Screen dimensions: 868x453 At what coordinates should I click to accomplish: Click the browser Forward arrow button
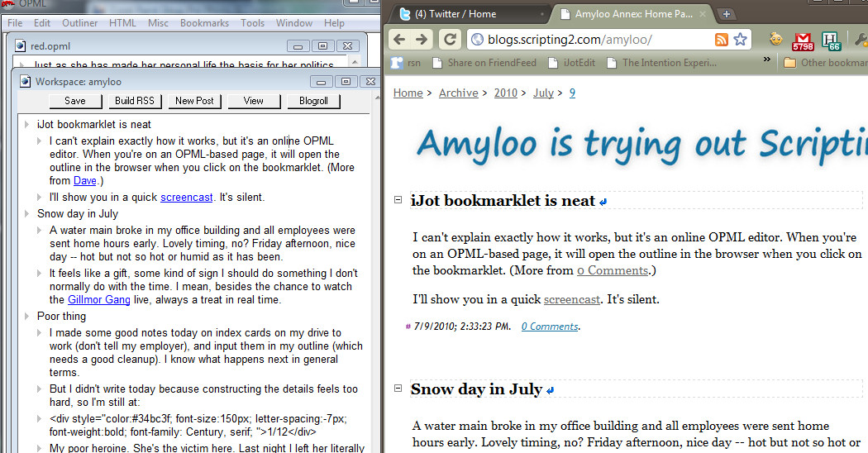coord(422,39)
